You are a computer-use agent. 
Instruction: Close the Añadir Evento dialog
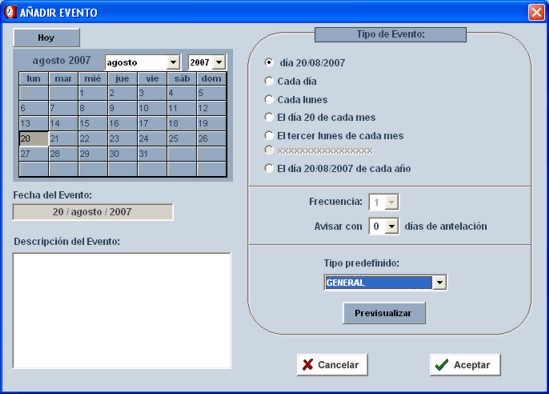coord(536,13)
